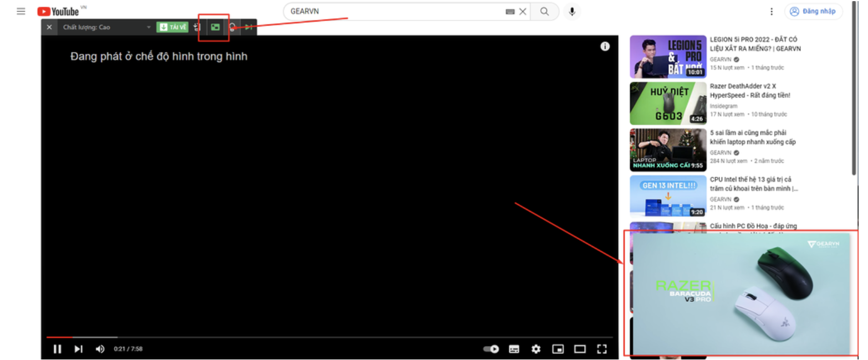Click picture-in-picture icon in download toolbar
Viewport: 868px width, 360px height.
[215, 27]
